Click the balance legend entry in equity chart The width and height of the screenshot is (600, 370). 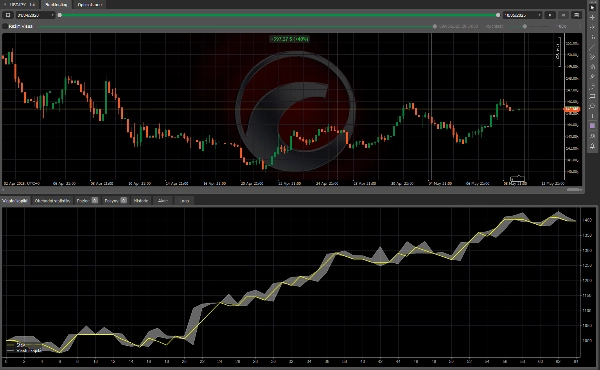click(16, 345)
